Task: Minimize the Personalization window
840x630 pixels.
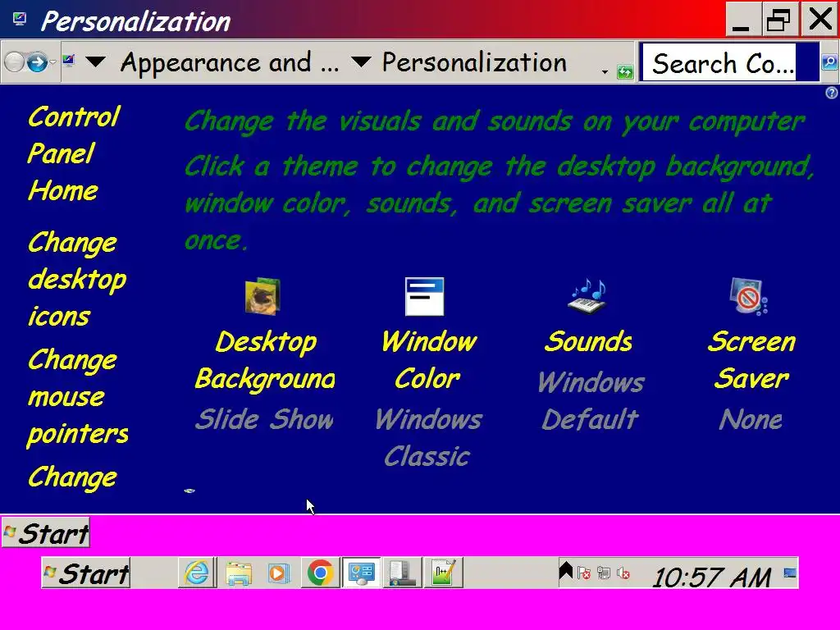Action: pos(742,20)
